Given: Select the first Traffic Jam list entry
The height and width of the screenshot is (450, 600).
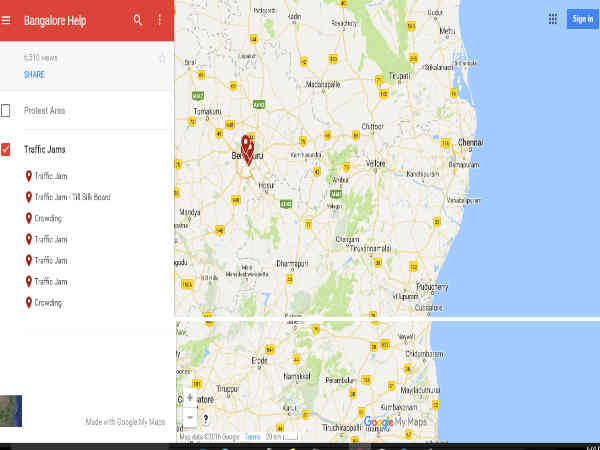Looking at the screenshot, I should 50,176.
